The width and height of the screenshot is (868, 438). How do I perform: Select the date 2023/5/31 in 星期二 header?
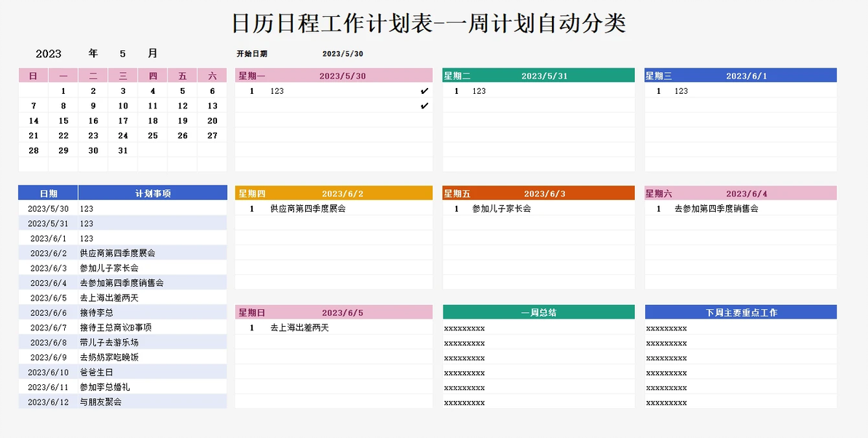click(545, 76)
